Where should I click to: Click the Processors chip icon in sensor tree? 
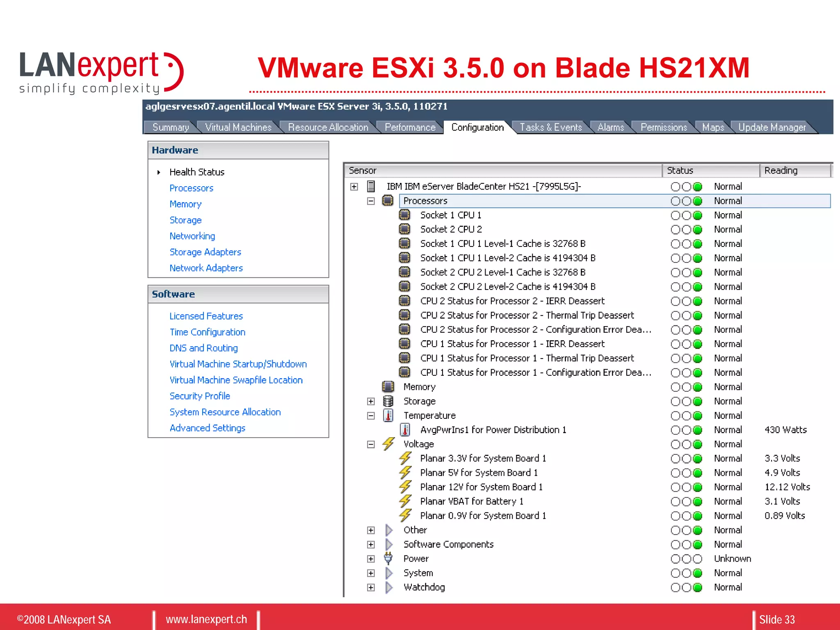pos(388,201)
